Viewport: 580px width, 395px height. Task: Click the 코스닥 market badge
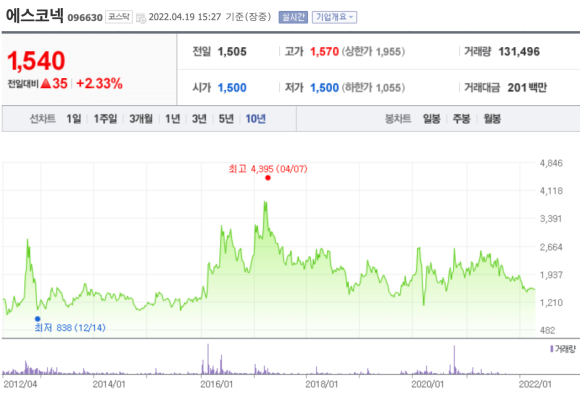point(119,17)
